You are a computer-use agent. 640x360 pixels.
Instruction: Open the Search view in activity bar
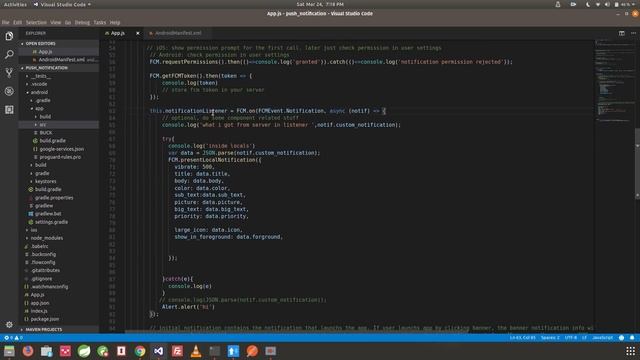point(9,54)
